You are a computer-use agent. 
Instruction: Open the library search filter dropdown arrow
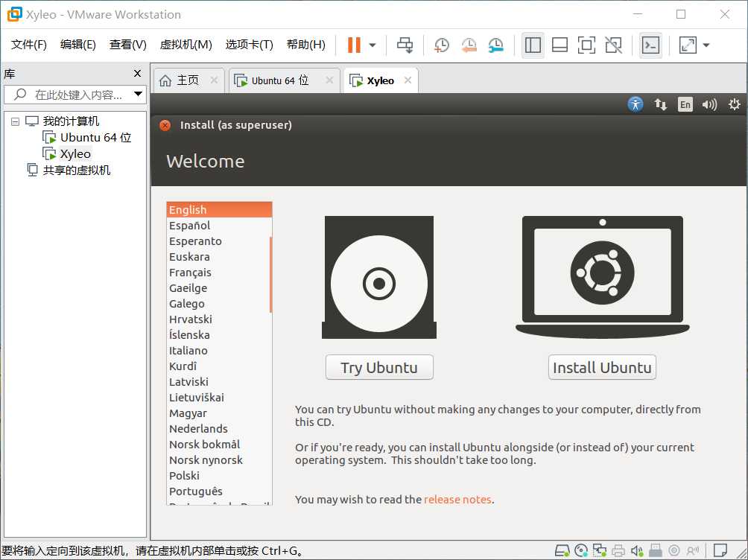[139, 94]
